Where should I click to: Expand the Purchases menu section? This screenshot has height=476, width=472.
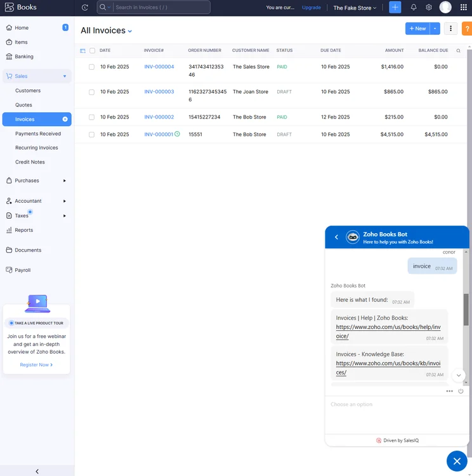pyautogui.click(x=65, y=181)
